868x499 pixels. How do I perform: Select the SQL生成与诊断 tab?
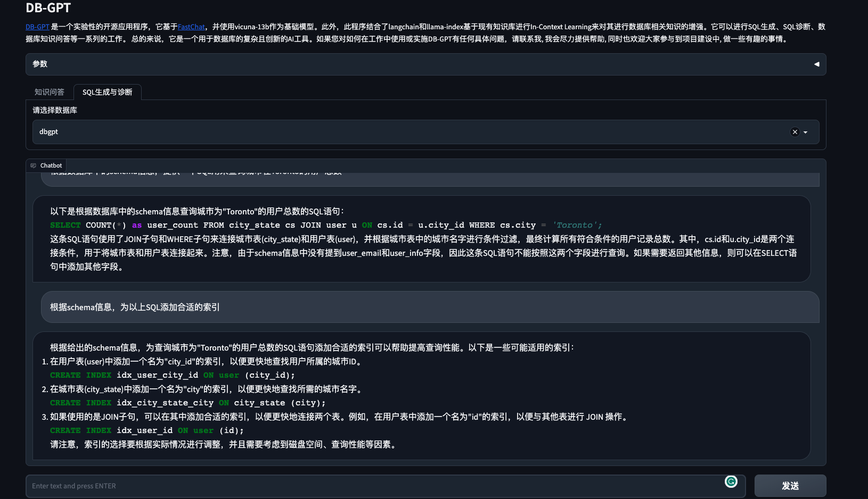(x=107, y=92)
